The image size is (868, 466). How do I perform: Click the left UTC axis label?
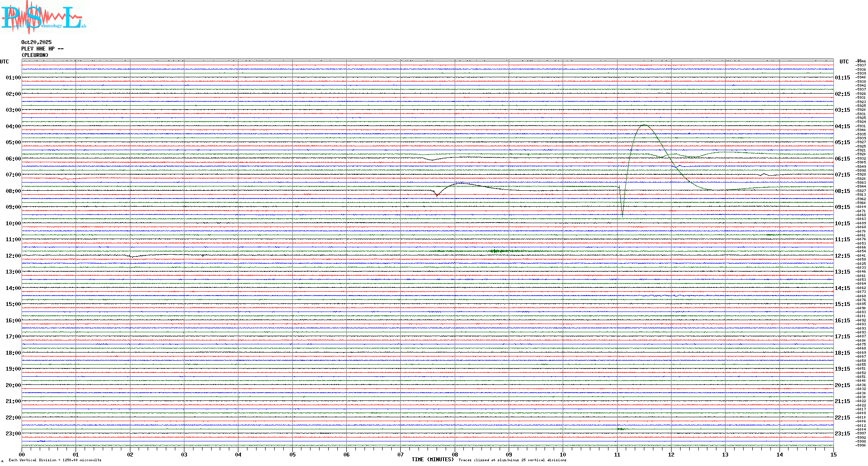(4, 62)
